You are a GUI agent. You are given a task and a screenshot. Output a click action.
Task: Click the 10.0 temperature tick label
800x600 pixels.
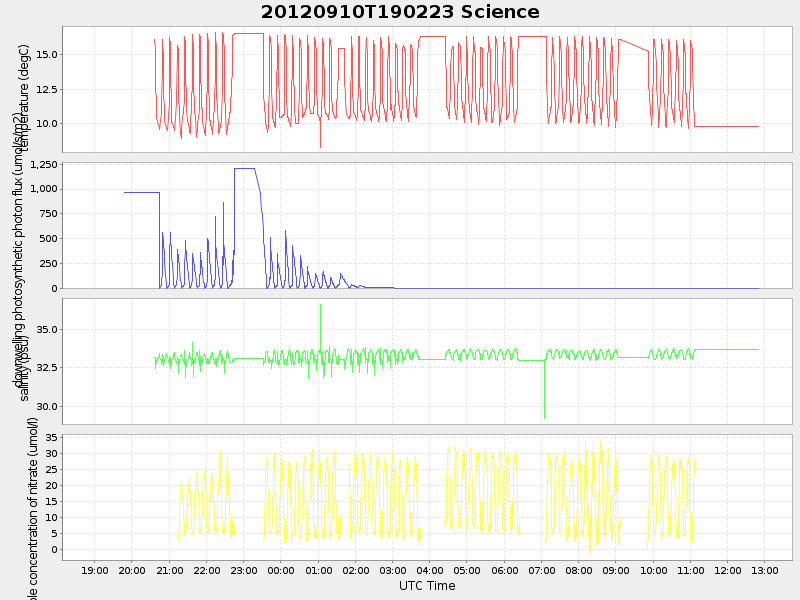click(x=47, y=123)
